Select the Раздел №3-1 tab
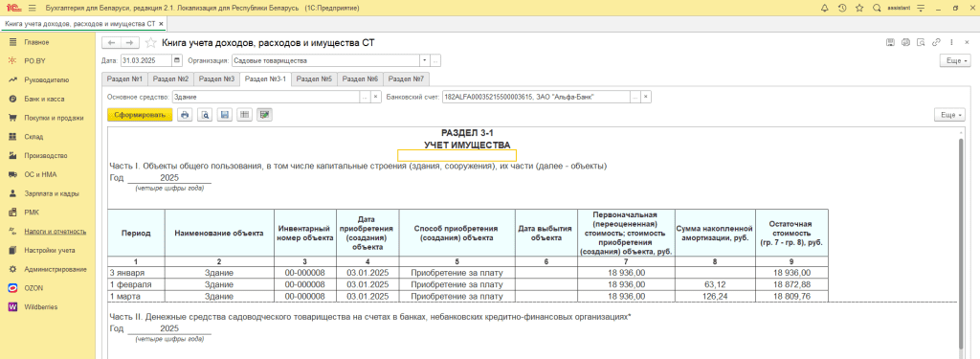The image size is (980, 359). point(265,79)
